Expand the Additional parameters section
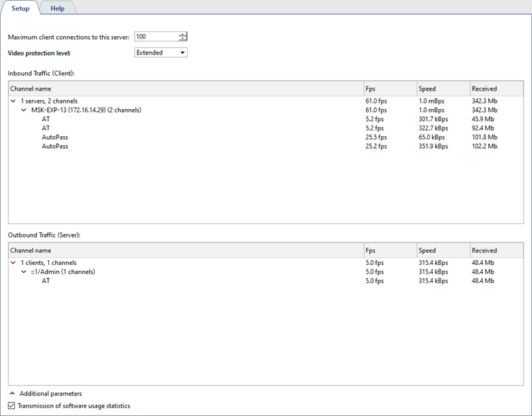The image size is (532, 416). click(x=13, y=393)
